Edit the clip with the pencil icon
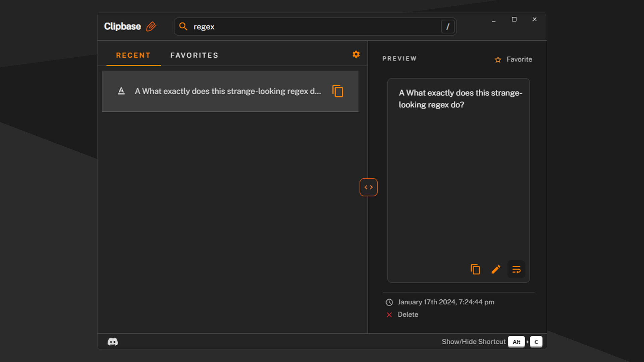Viewport: 644px width, 362px height. 496,269
